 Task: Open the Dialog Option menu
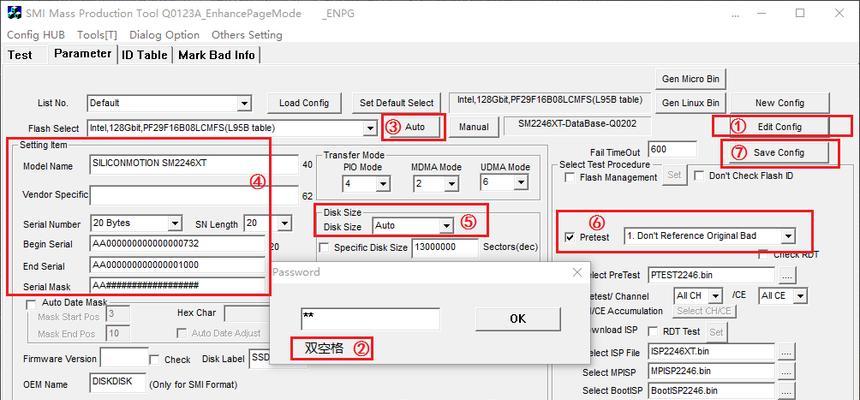[165, 35]
